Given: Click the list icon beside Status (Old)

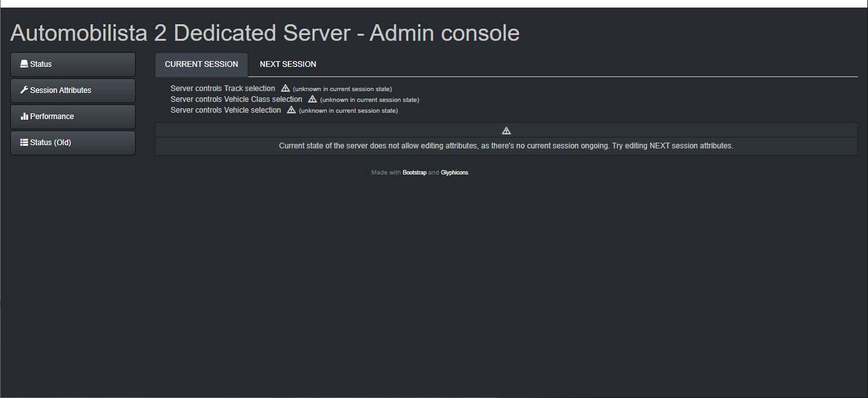Looking at the screenshot, I should [24, 143].
